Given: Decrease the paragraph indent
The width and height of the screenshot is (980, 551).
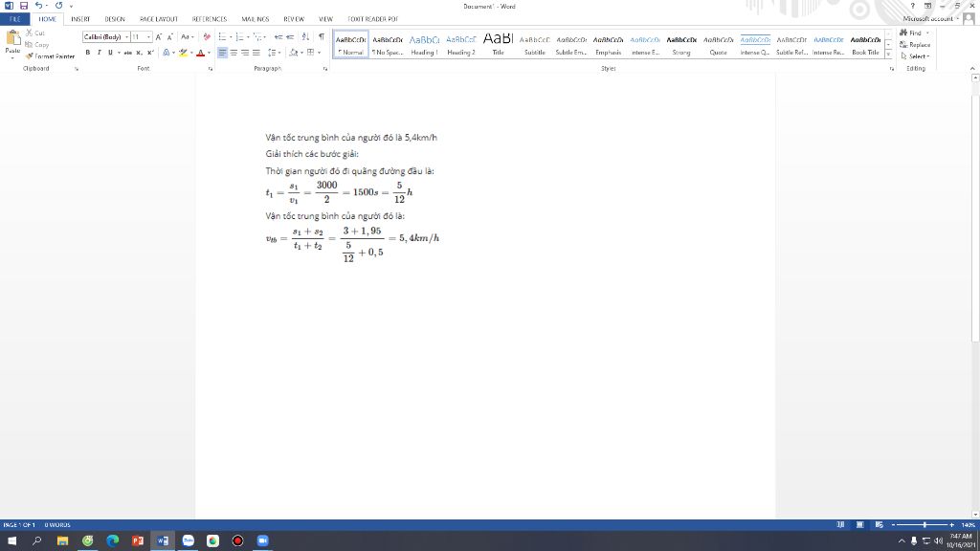Looking at the screenshot, I should click(278, 37).
